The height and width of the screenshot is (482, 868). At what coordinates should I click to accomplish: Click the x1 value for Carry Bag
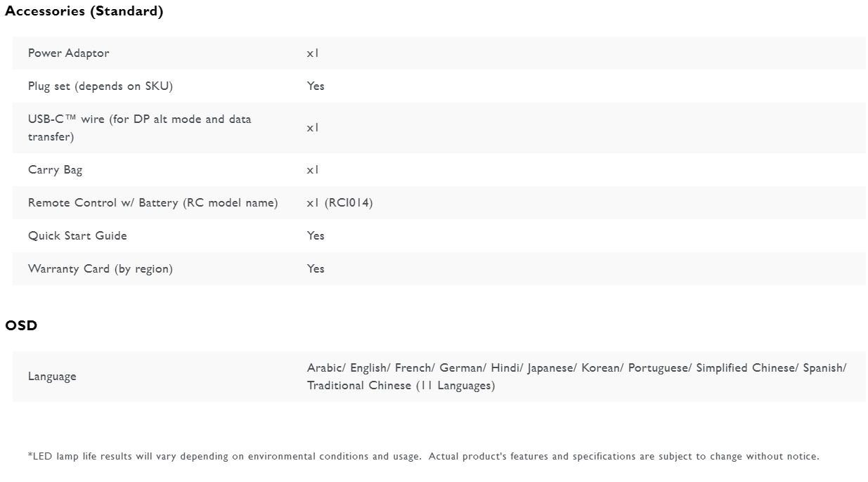[x=313, y=170]
